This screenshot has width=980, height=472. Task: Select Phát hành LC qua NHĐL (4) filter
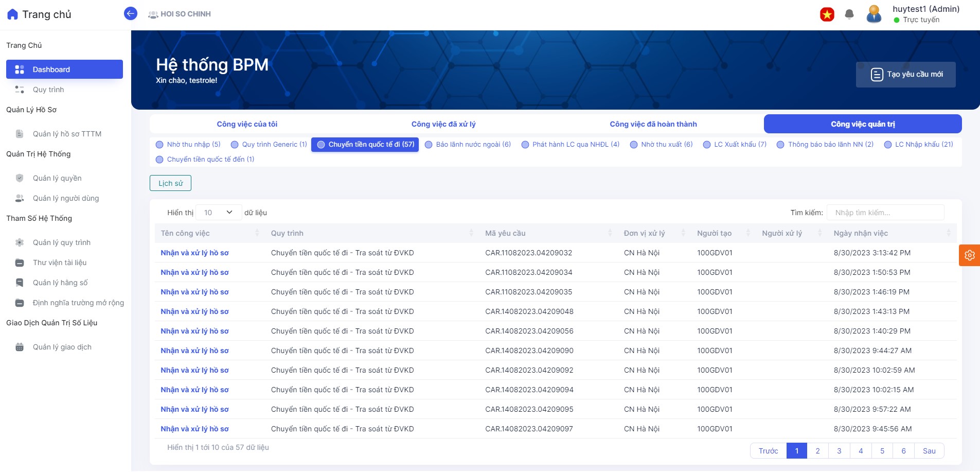[x=571, y=145]
